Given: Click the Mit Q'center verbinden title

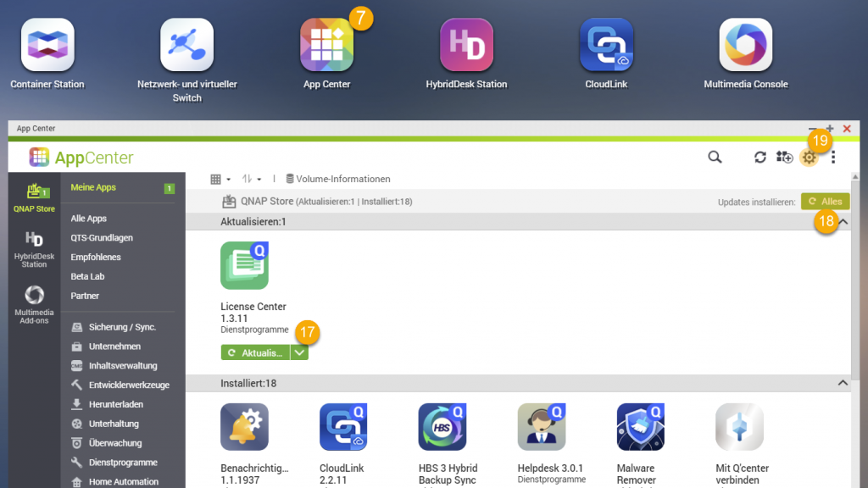Looking at the screenshot, I should click(x=742, y=474).
